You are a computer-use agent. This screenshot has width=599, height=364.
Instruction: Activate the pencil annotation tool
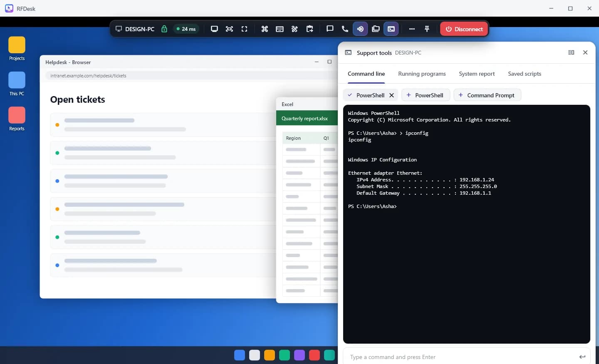[x=295, y=29]
